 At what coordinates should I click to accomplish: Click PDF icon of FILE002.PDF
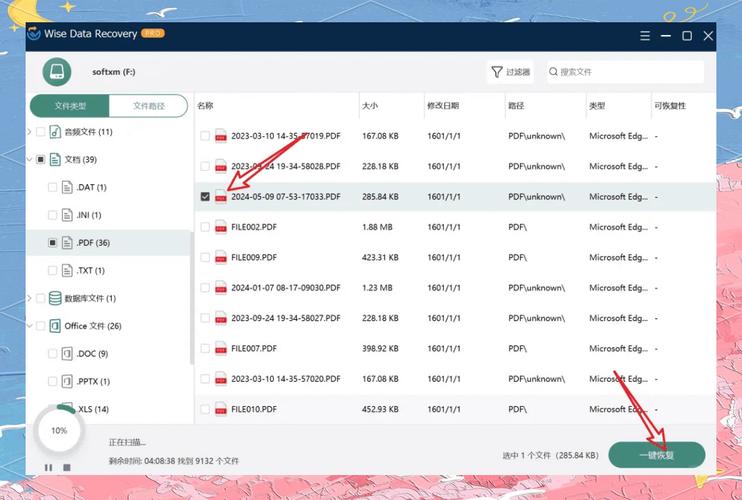[x=221, y=227]
